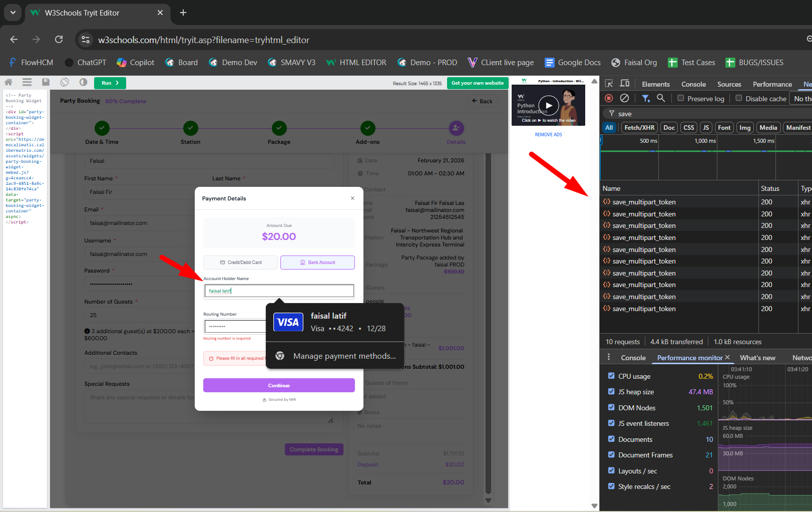
Task: Toggle dark mode contrast icon in the Tryit editor
Action: click(x=83, y=82)
